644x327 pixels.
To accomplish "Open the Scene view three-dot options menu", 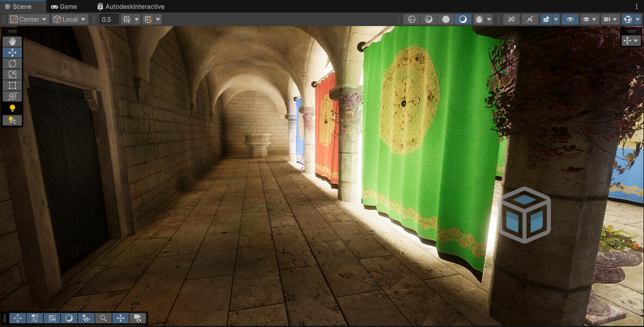I will [x=637, y=7].
